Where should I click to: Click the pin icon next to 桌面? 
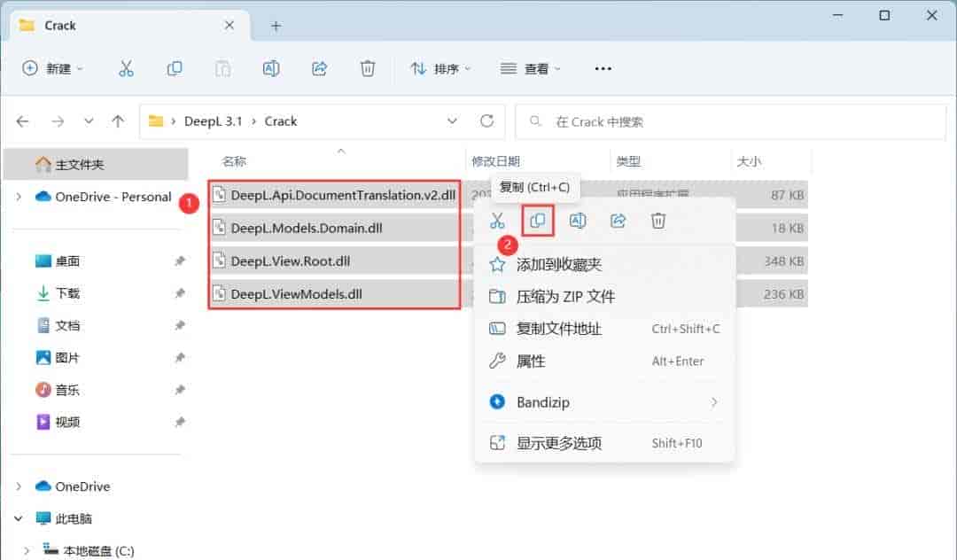coord(179,261)
